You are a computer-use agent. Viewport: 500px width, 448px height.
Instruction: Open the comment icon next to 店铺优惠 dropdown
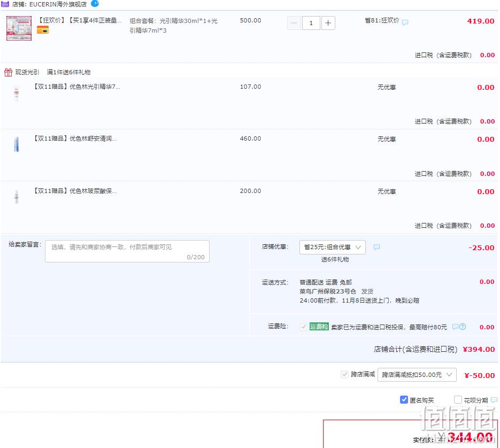tap(376, 247)
